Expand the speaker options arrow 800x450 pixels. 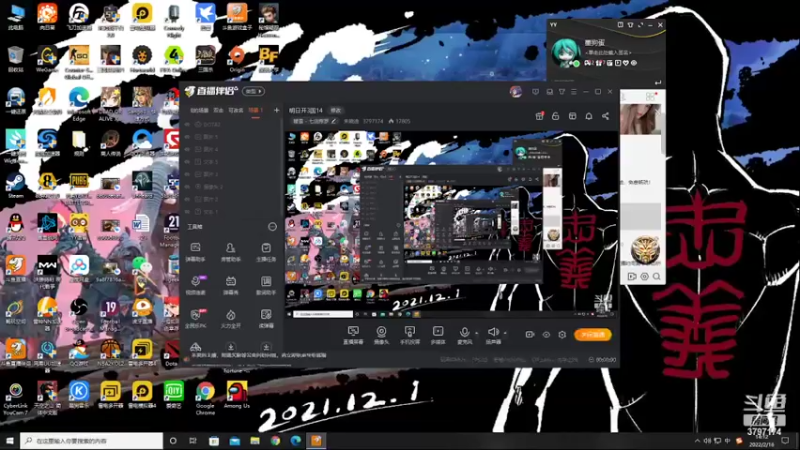(505, 333)
